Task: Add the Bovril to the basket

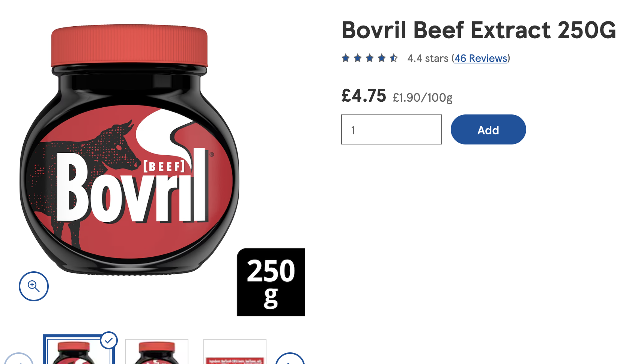Action: click(488, 129)
